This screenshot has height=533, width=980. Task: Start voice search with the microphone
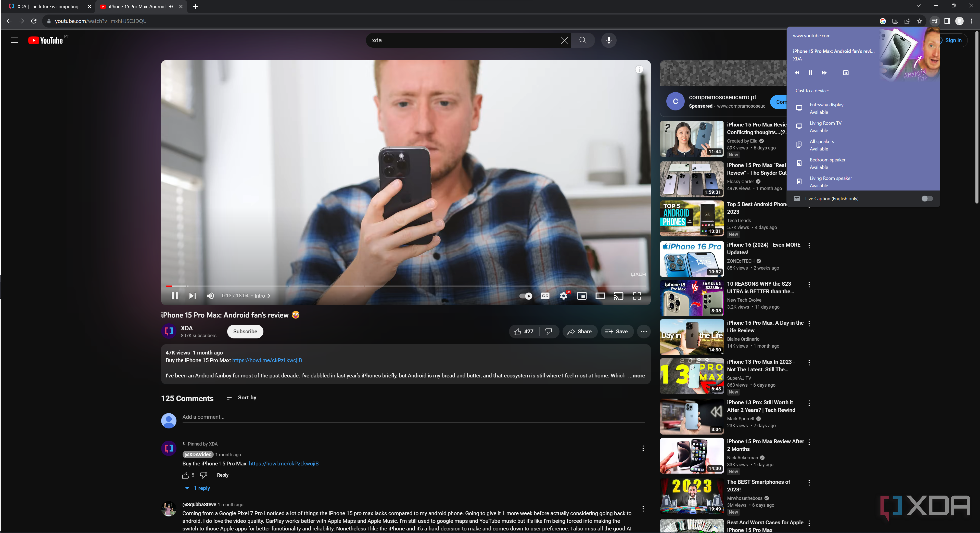[x=609, y=40]
